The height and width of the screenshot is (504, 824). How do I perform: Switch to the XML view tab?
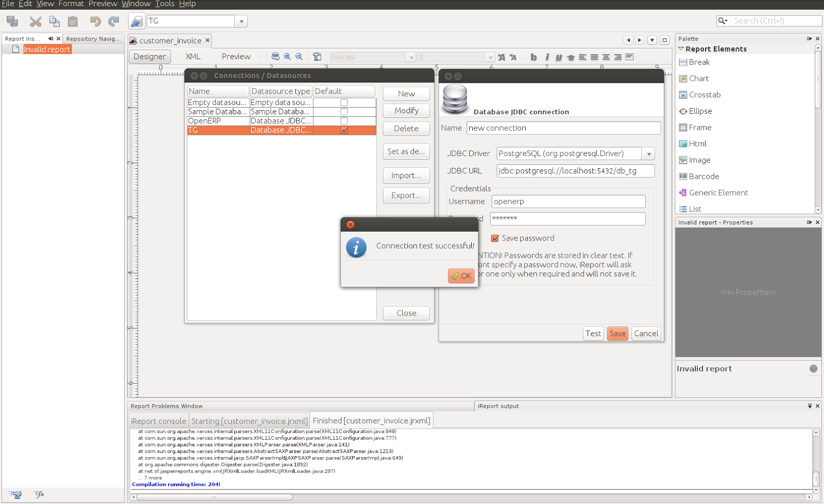click(x=193, y=57)
